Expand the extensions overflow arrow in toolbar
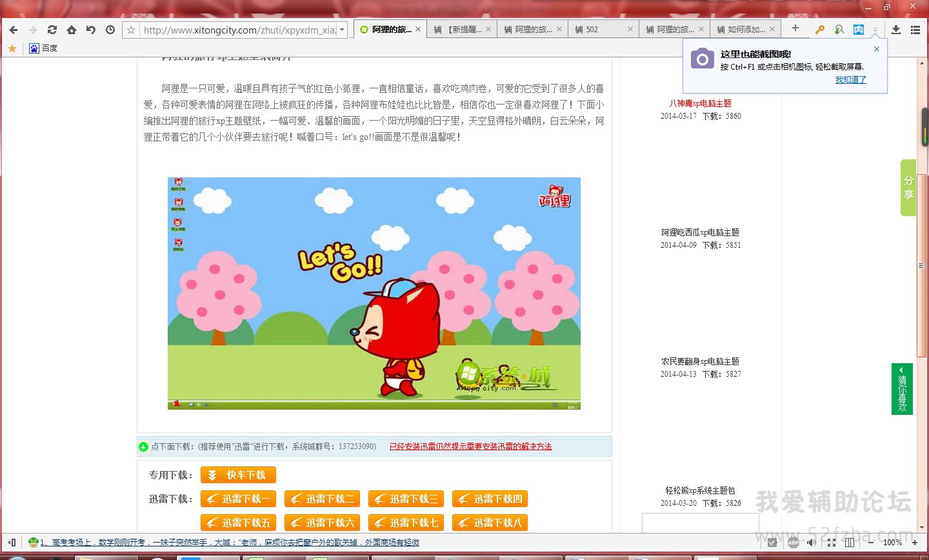This screenshot has width=929, height=560. [875, 30]
